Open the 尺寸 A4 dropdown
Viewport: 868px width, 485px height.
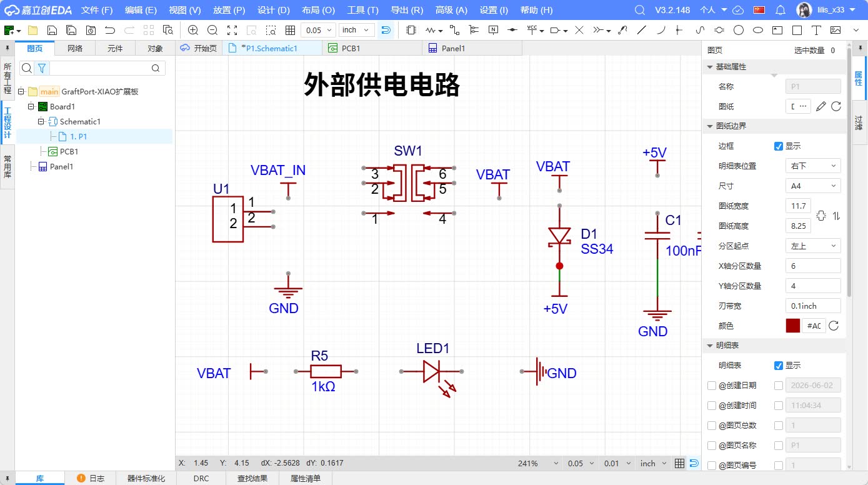point(813,186)
